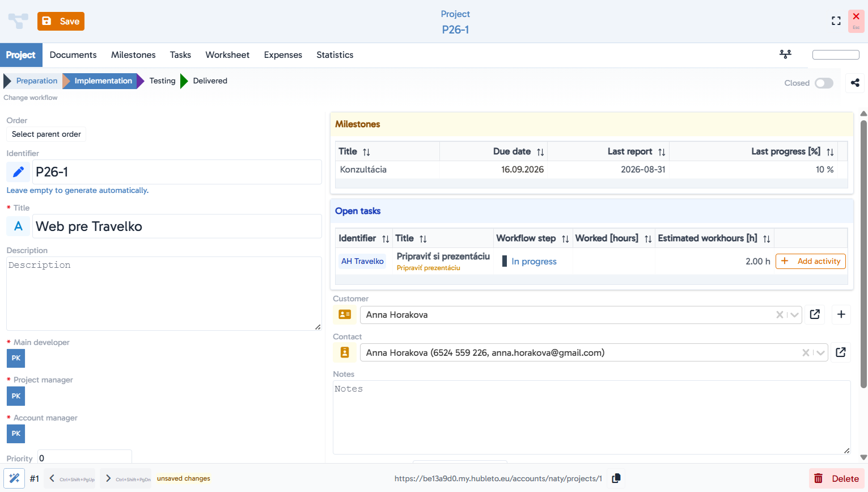Add a new customer with plus icon

click(x=841, y=314)
